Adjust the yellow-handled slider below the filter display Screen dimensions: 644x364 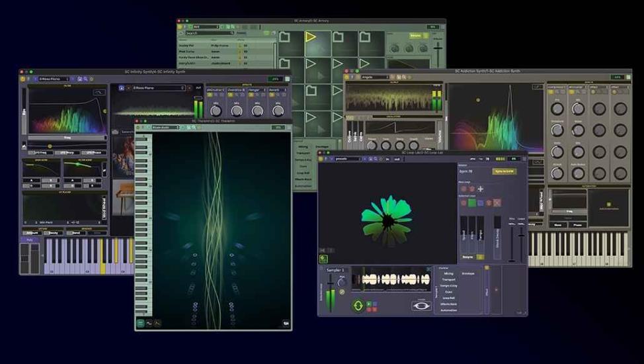[x=50, y=146]
